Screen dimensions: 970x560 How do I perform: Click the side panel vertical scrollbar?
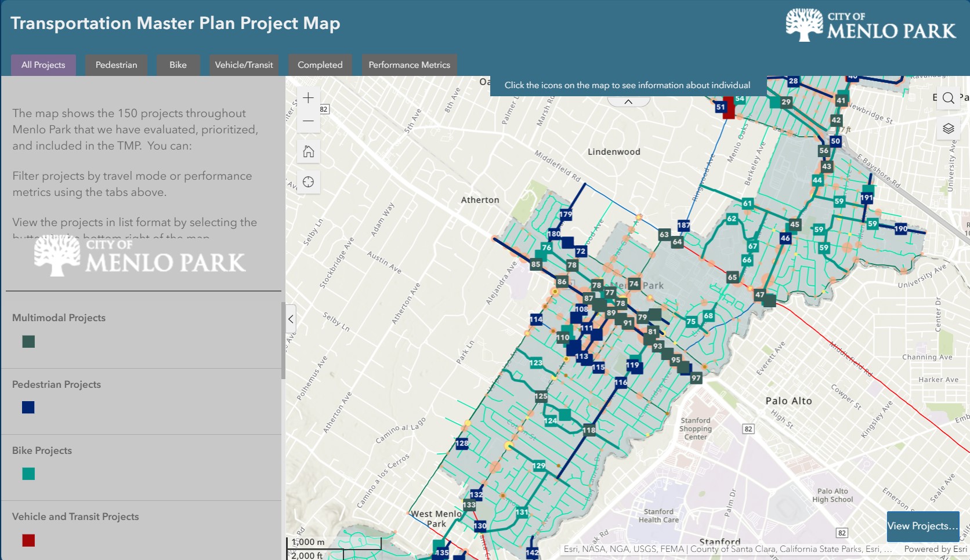283,340
